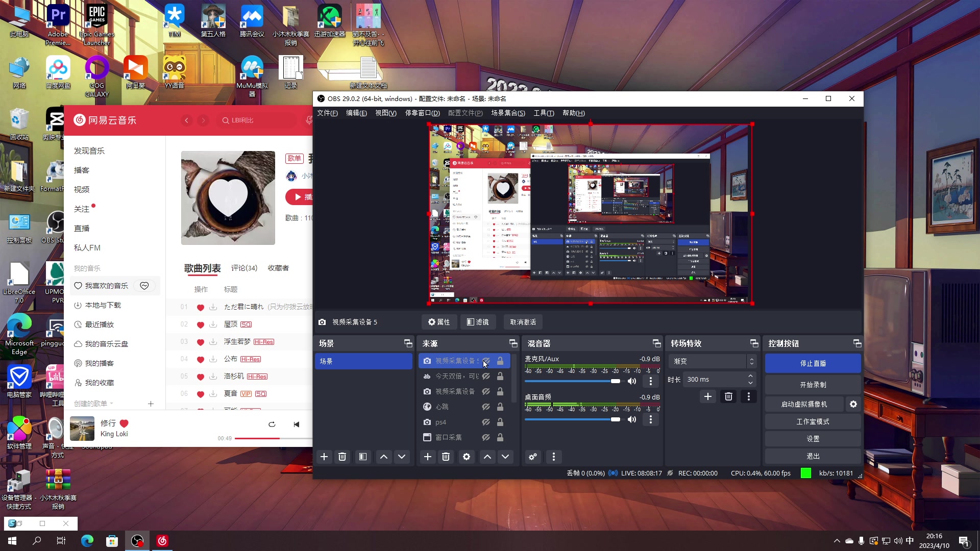Viewport: 980px width, 551px height.
Task: Open 文件(F) menu in OBS
Action: pos(327,113)
